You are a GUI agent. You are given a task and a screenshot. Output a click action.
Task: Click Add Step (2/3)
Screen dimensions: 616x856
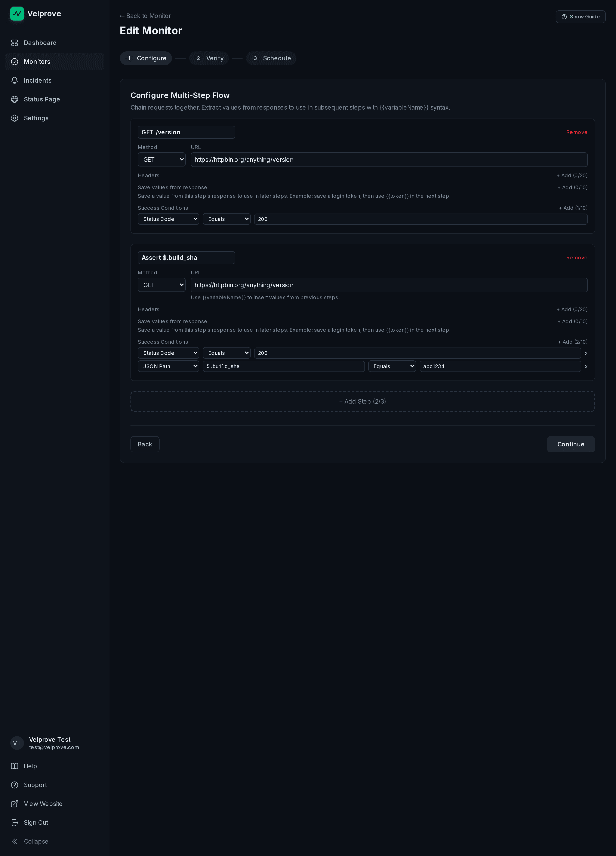363,402
